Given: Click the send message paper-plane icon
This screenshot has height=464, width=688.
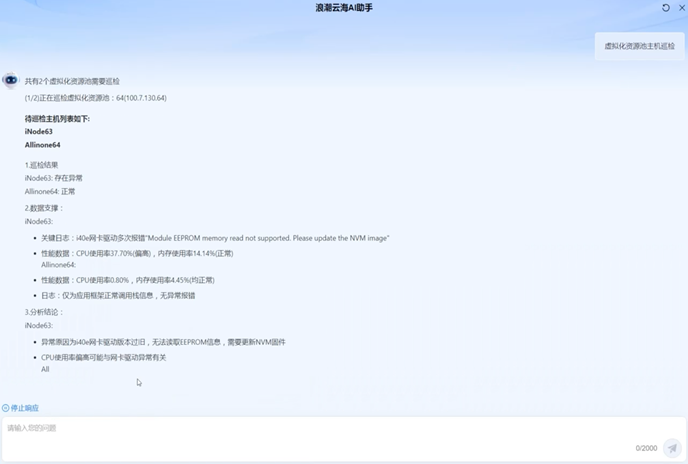Looking at the screenshot, I should click(x=672, y=448).
